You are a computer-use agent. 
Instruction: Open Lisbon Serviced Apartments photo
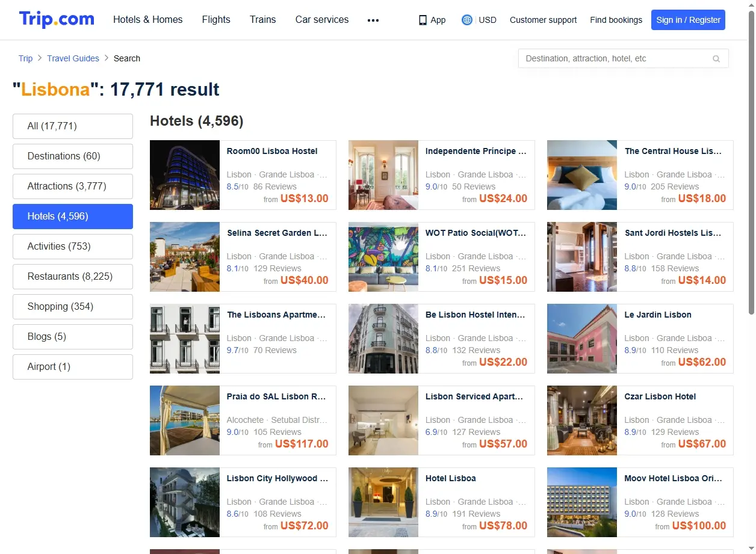383,420
